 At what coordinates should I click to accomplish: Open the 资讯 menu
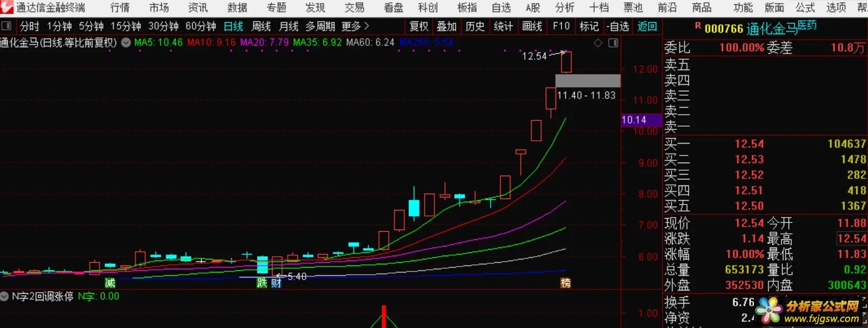click(x=198, y=8)
